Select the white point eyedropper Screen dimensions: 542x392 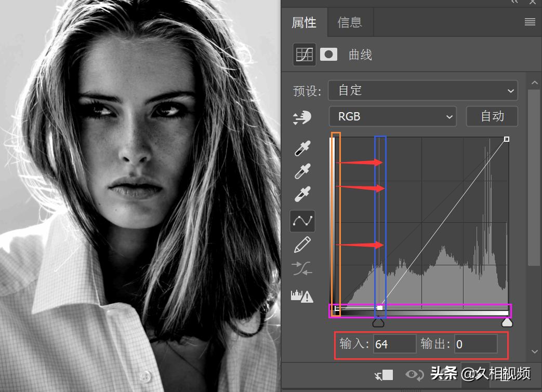[302, 194]
